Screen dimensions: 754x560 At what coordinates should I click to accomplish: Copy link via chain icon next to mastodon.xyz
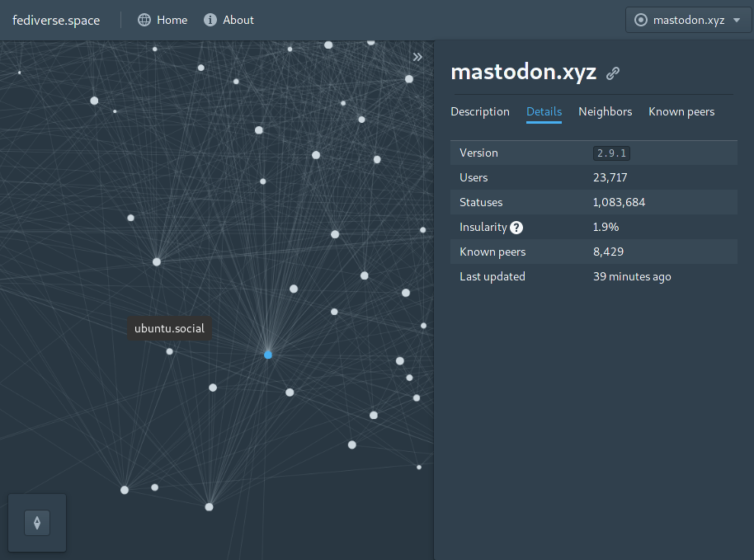(x=613, y=73)
